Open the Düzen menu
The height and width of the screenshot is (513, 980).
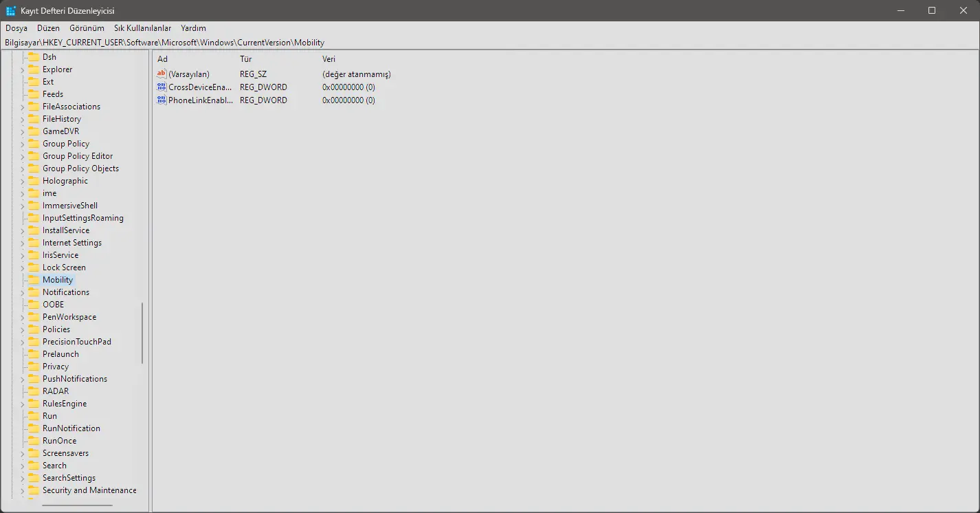pos(49,28)
